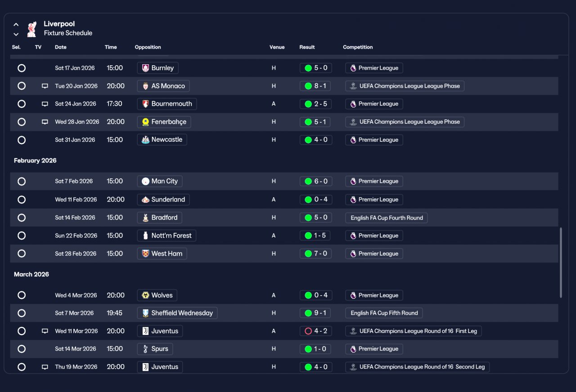Click TV icon on 11 Mar Juventus row

coord(45,331)
